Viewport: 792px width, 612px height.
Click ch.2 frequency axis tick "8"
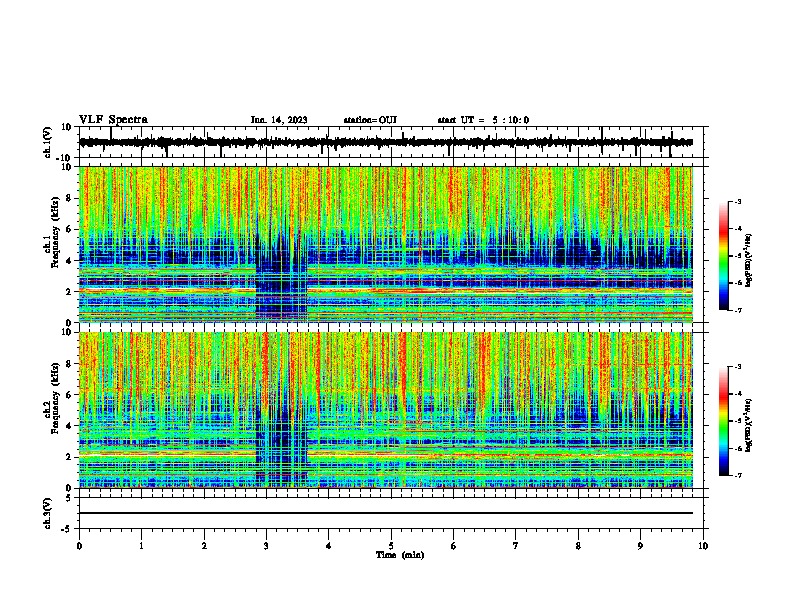(69, 364)
